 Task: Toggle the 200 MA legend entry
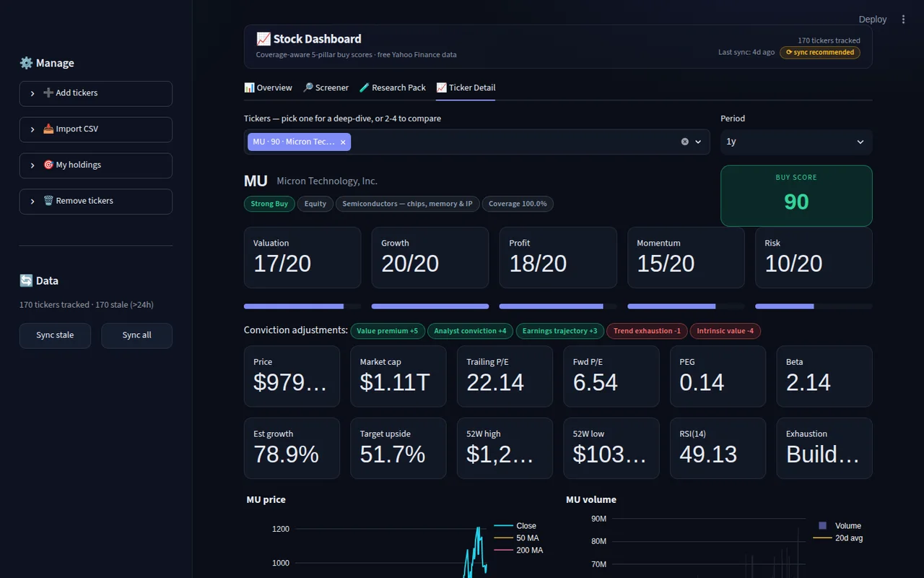point(519,551)
